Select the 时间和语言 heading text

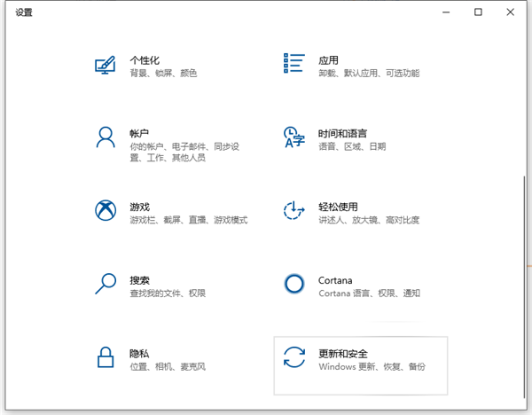coord(342,132)
